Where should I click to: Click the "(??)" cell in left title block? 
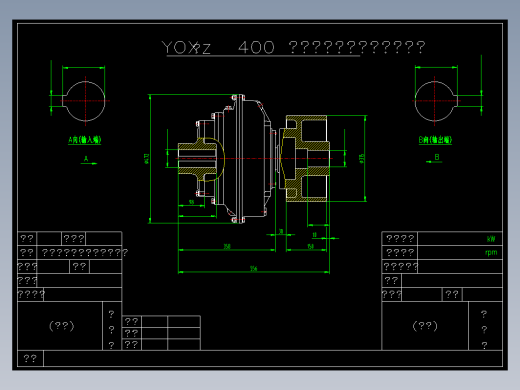click(x=61, y=326)
